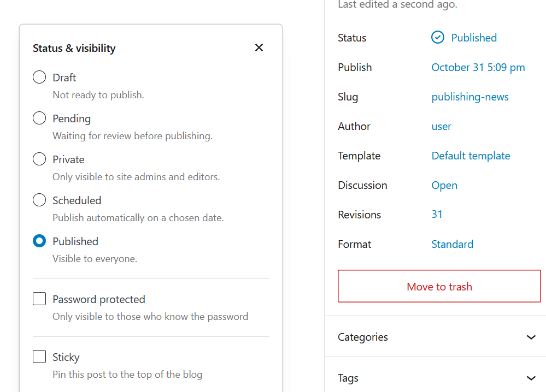Tick the Sticky checkbox
The height and width of the screenshot is (392, 546).
39,357
